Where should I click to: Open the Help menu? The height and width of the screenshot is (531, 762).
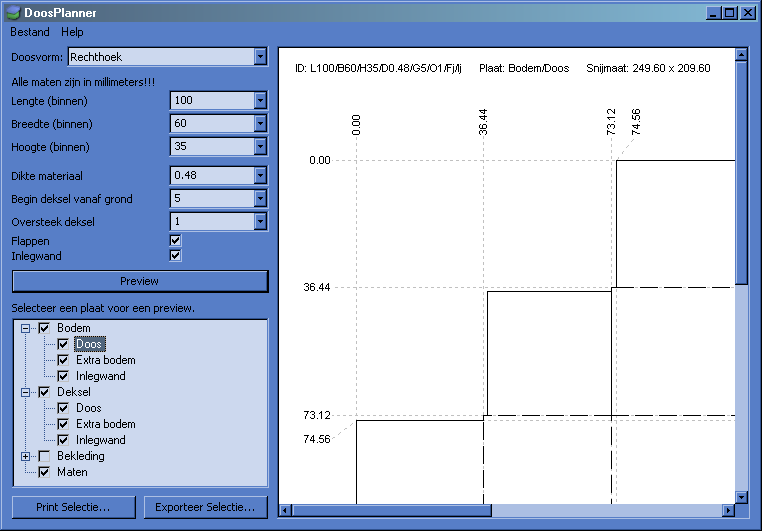pos(72,32)
